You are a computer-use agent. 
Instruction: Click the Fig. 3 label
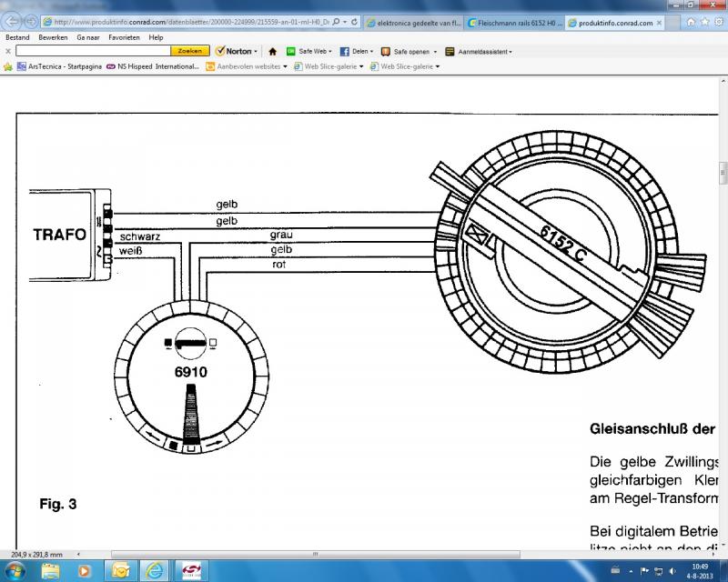coord(58,504)
